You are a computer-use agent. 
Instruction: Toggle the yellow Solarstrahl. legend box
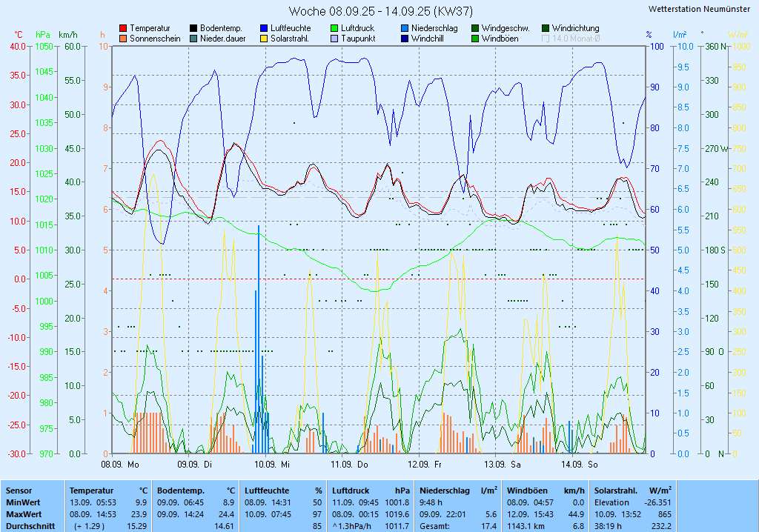coord(264,39)
